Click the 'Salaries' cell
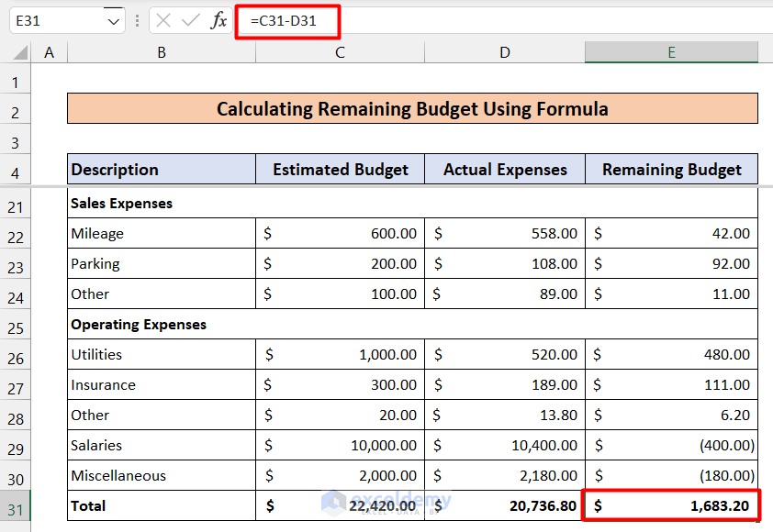This screenshot has height=532, width=773. coord(162,445)
